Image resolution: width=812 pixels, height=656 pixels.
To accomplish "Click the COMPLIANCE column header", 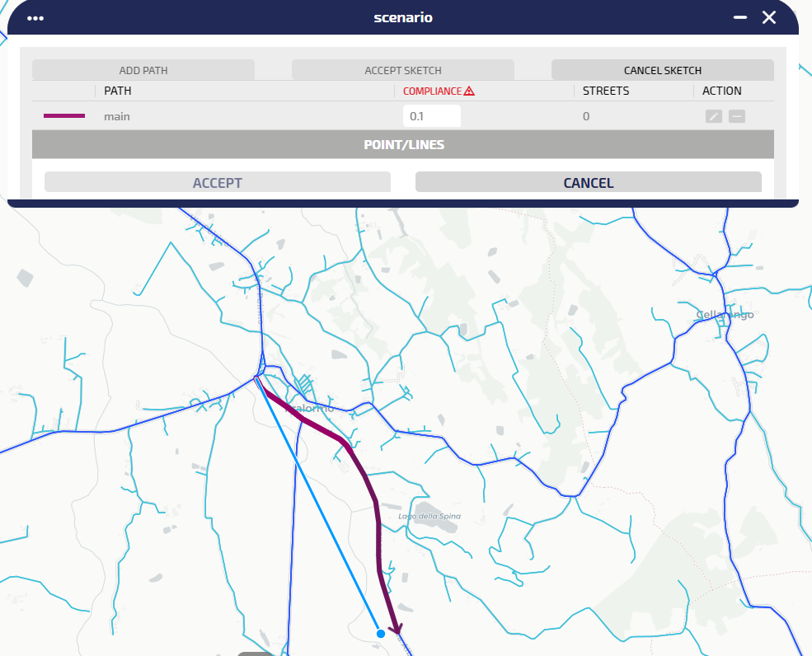I will click(x=432, y=91).
